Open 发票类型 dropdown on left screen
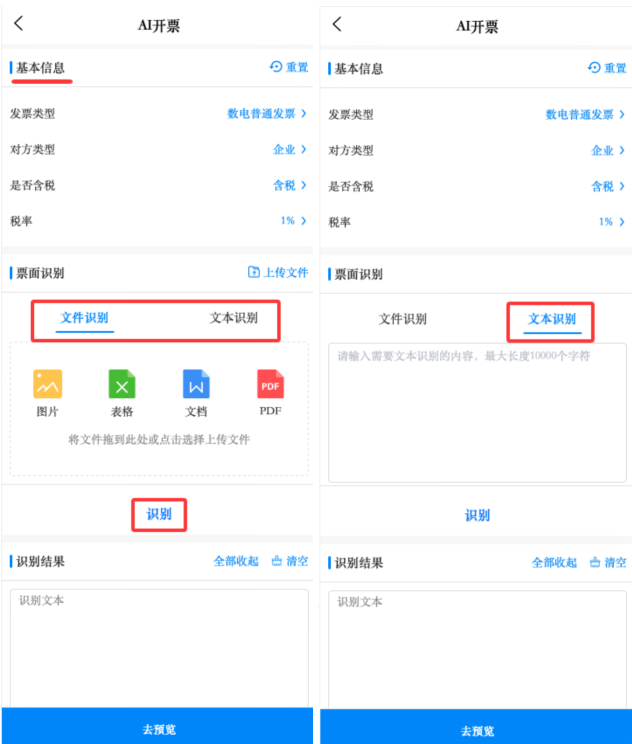The width and height of the screenshot is (632, 744). pos(266,114)
